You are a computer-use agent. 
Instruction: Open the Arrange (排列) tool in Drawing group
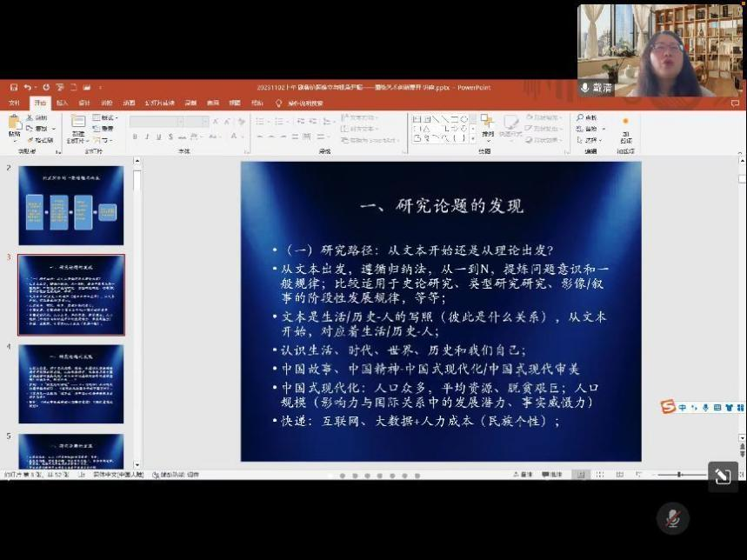point(488,130)
